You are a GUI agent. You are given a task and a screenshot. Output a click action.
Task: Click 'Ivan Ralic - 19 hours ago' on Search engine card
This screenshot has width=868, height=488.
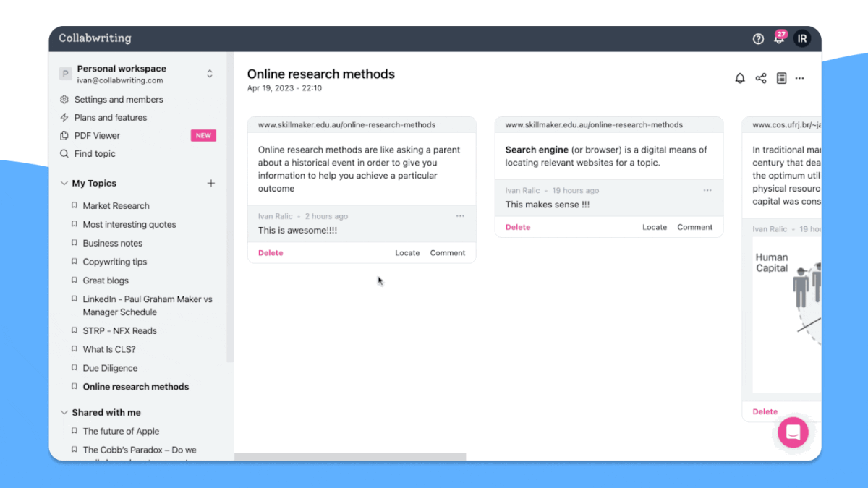tap(552, 191)
